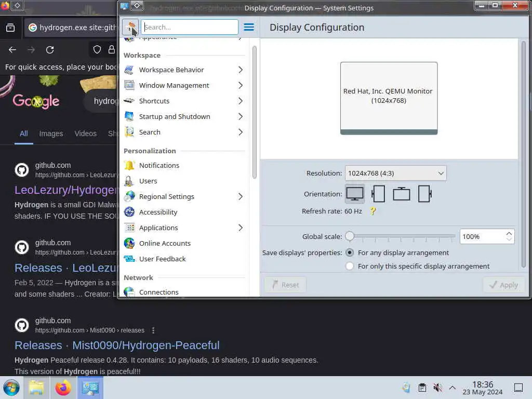
Task: Click System Settings taskbar entry
Action: 90,388
